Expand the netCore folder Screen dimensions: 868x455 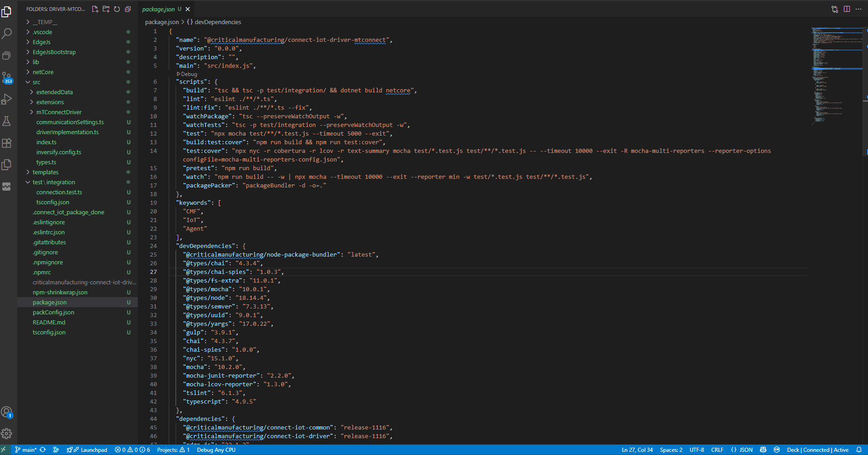point(77,72)
